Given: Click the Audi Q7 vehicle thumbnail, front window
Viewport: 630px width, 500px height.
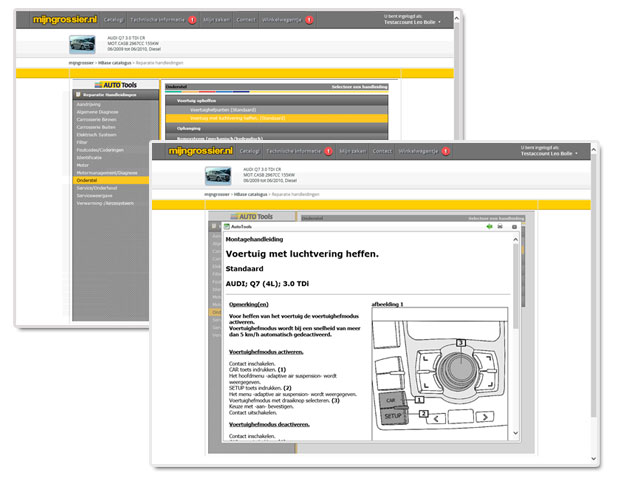Looking at the screenshot, I should 218,176.
